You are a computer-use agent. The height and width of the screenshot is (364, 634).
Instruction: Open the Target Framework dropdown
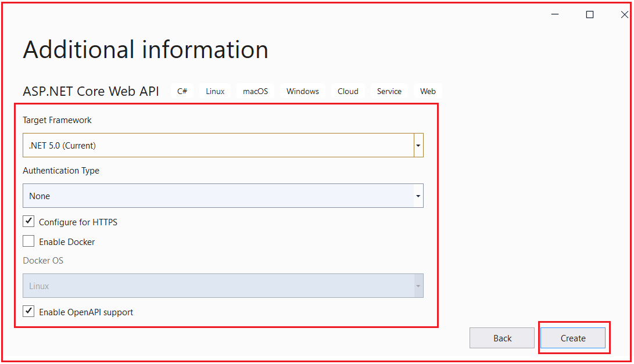tap(223, 146)
